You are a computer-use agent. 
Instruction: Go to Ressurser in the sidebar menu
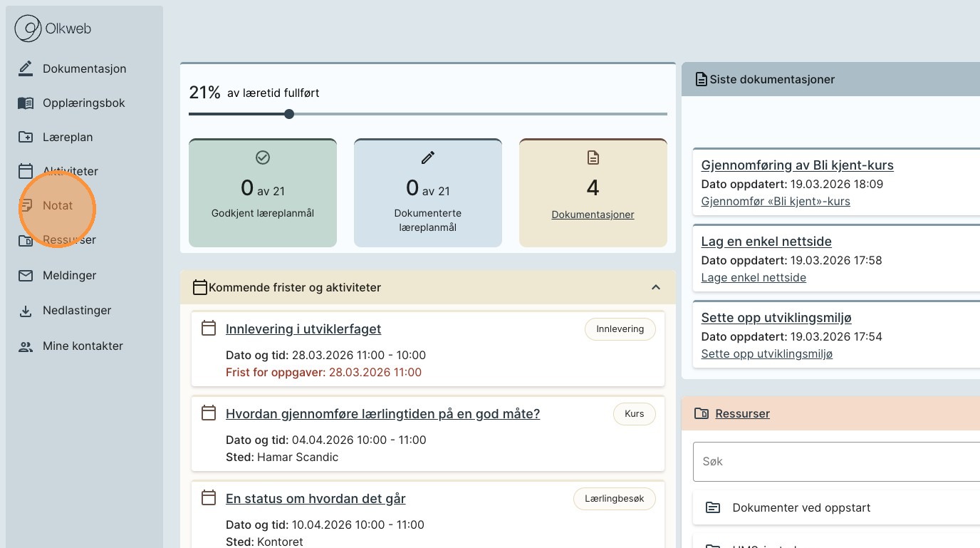69,239
